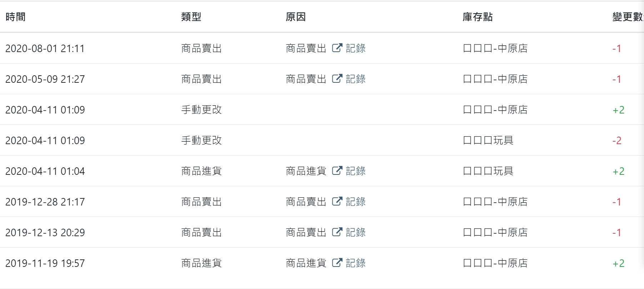The height and width of the screenshot is (289, 644).
Task: Click the external-link icon in the 2019-12-28 21:17 row
Action: coord(337,202)
